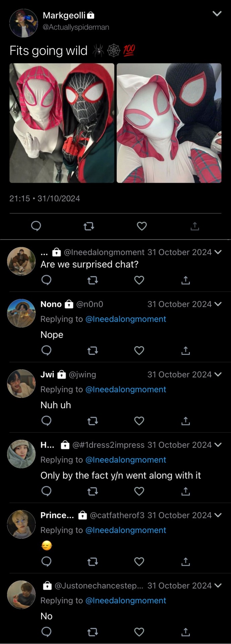231x644 pixels.
Task: Retweet the 'Fits going wild' post
Action: click(x=89, y=226)
